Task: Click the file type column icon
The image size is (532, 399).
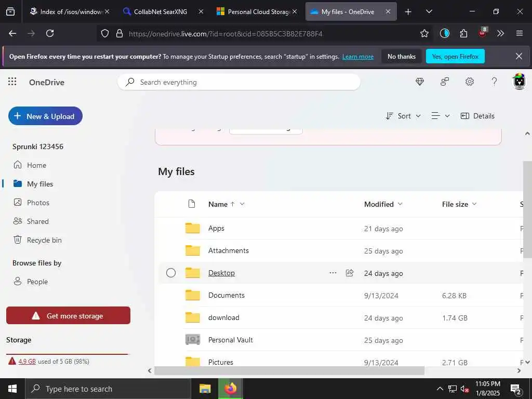Action: 192,204
